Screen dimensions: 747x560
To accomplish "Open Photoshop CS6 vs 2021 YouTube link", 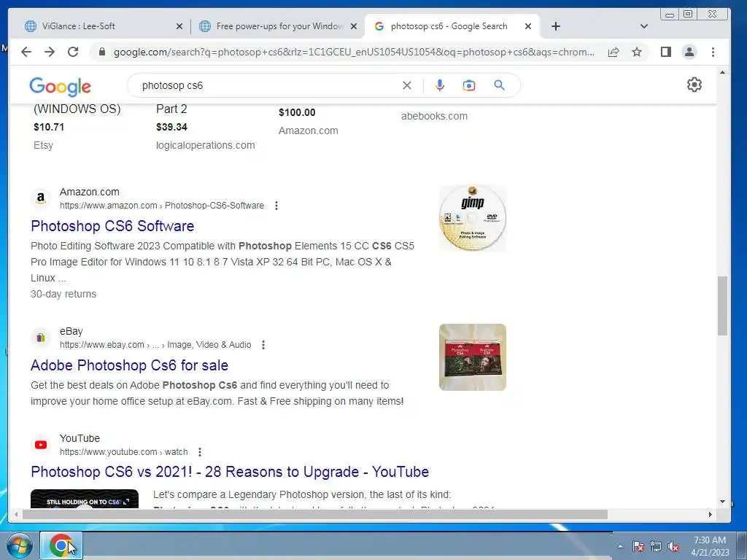I will point(230,472).
